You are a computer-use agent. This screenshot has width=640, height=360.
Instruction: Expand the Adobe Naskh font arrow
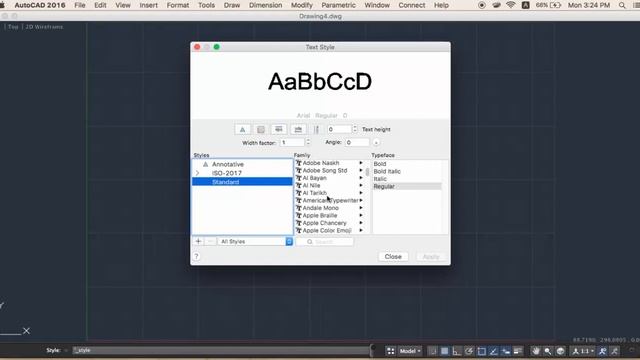point(361,163)
